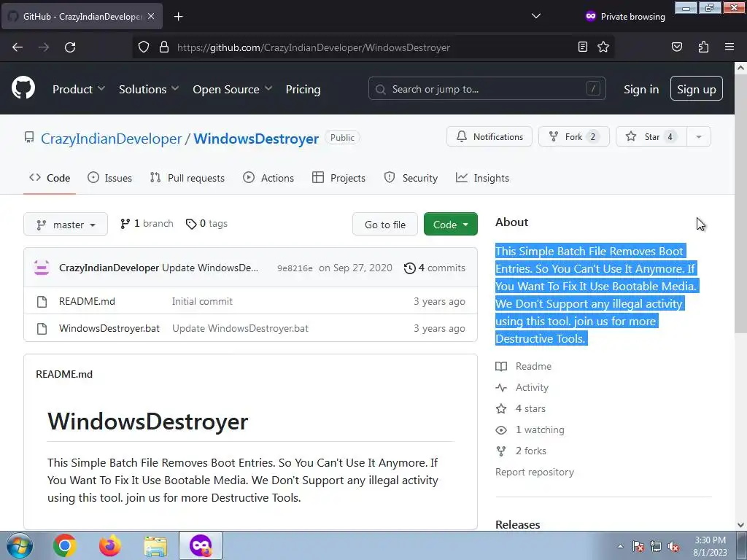Switch to the Actions tab

268,178
